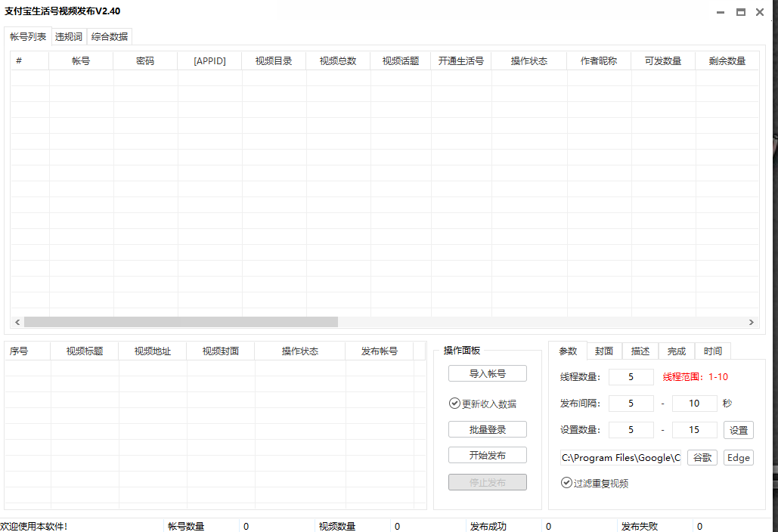This screenshot has height=532, width=778.
Task: Switch to the 时间 tab
Action: click(x=712, y=351)
